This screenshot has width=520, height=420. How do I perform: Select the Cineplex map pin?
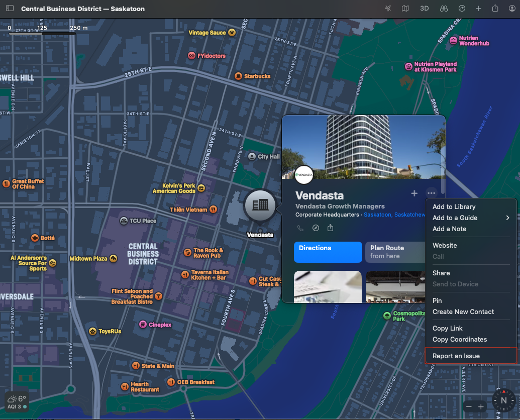pos(143,325)
